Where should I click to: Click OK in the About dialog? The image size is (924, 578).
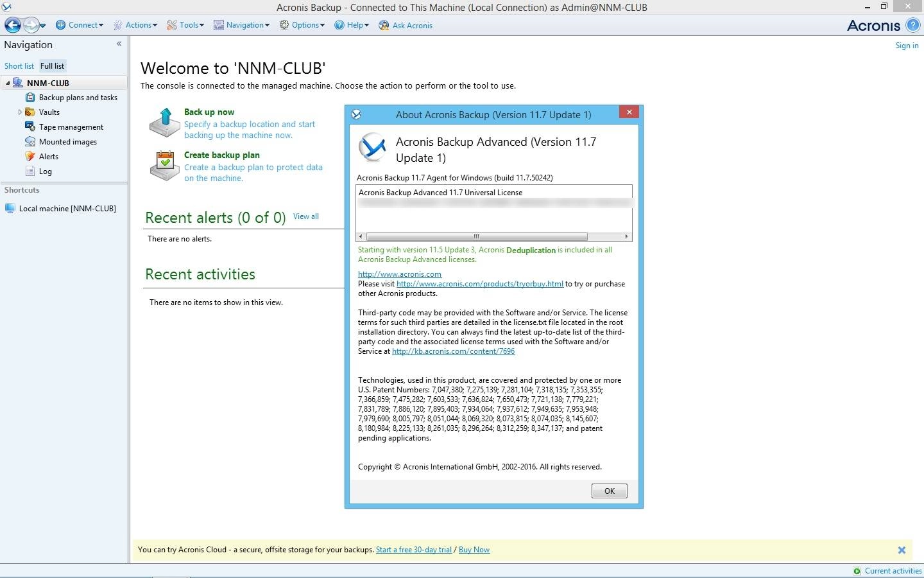pos(610,491)
